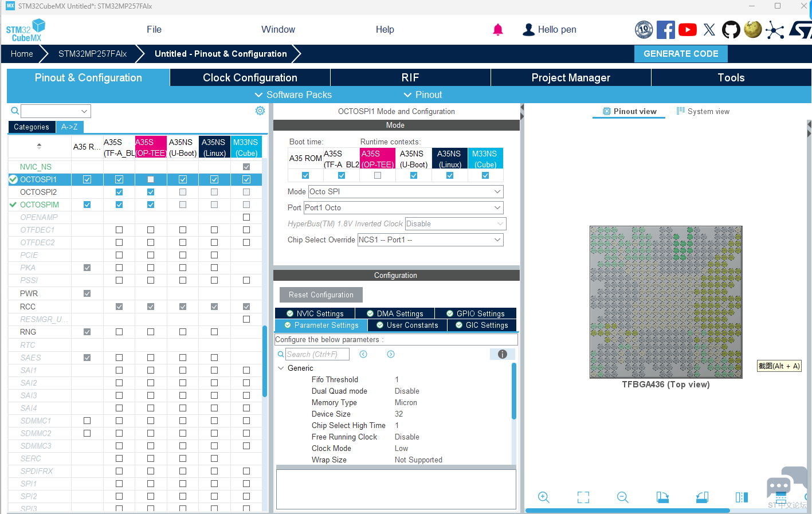Click the peripheral list vertical scrollbar
Viewport: 812px width, 514px height.
coord(264,361)
